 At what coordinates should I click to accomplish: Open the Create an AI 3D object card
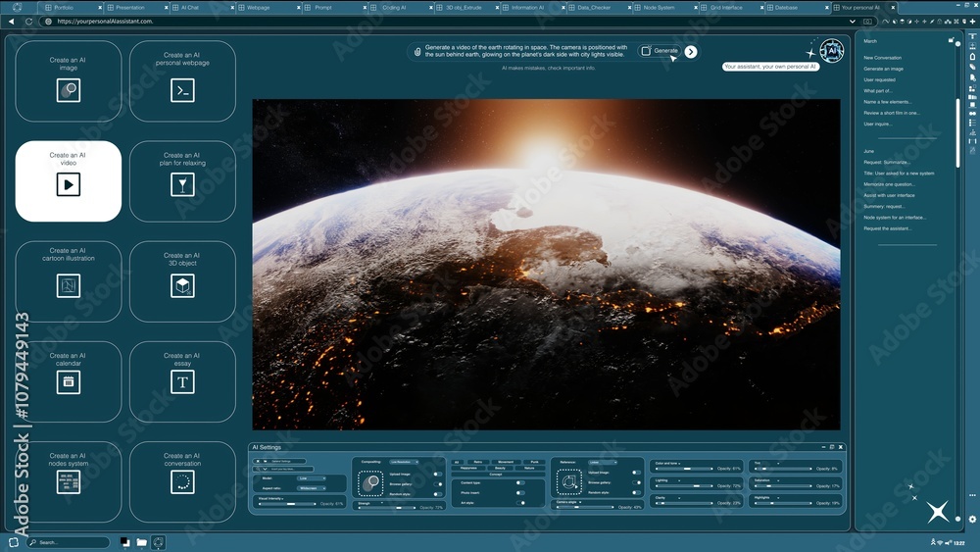pyautogui.click(x=182, y=281)
